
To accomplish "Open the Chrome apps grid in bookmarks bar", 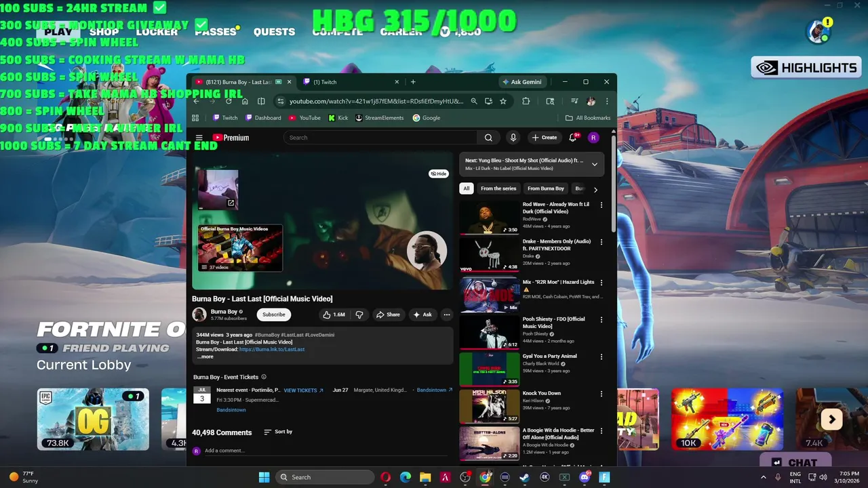I will tap(195, 118).
